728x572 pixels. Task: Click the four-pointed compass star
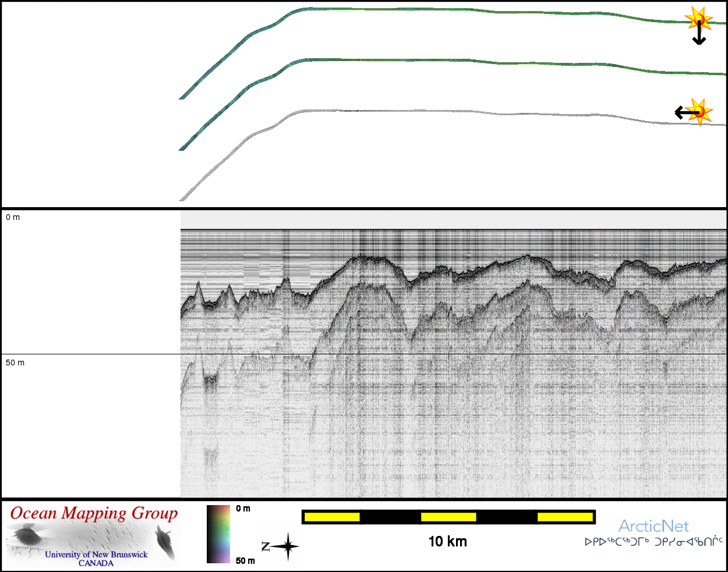(x=287, y=546)
